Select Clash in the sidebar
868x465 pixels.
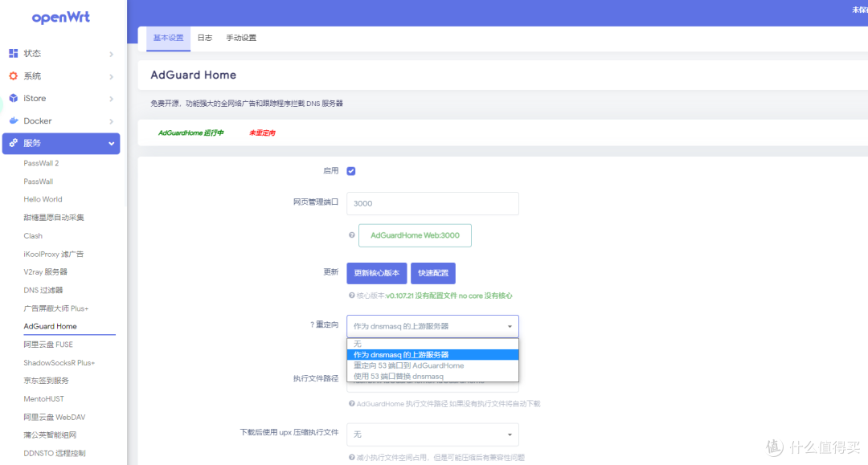coord(33,235)
